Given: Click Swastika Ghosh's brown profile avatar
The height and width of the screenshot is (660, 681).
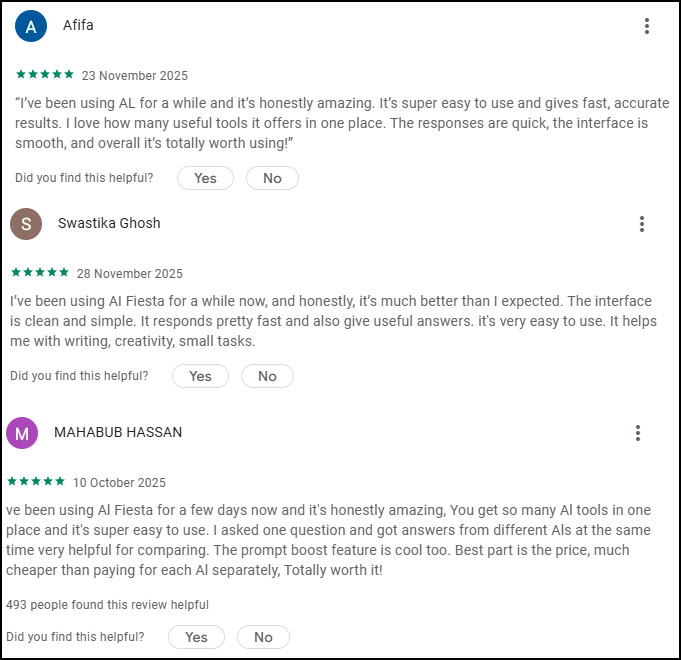Looking at the screenshot, I should pyautogui.click(x=26, y=224).
